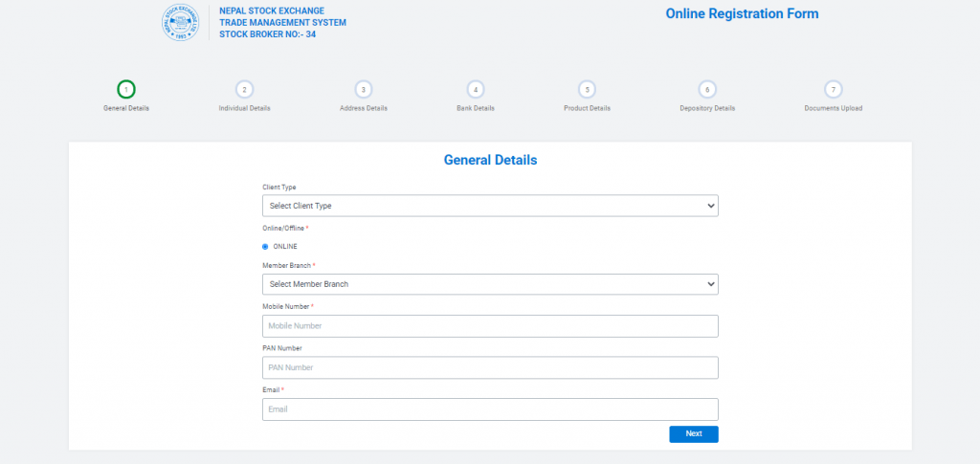Expand the Select Member Branch dropdown
The height and width of the screenshot is (464, 980).
click(490, 284)
